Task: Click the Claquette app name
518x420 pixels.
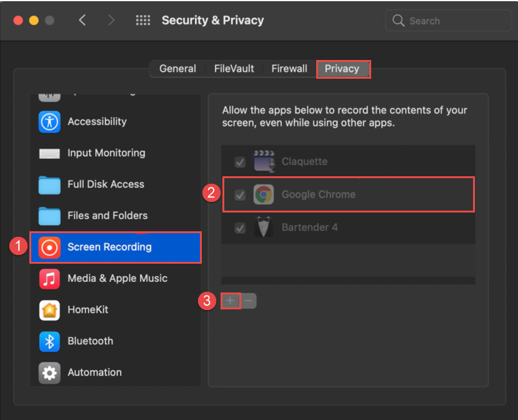Action: [x=304, y=162]
